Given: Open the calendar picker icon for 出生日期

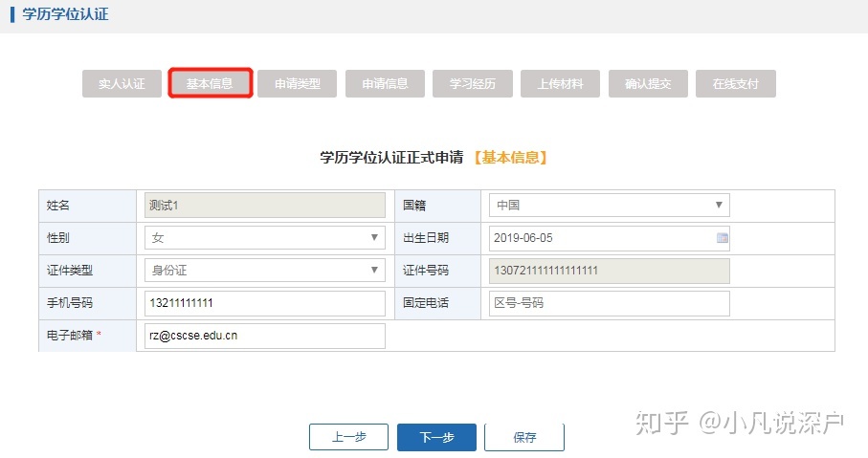Looking at the screenshot, I should tap(722, 238).
